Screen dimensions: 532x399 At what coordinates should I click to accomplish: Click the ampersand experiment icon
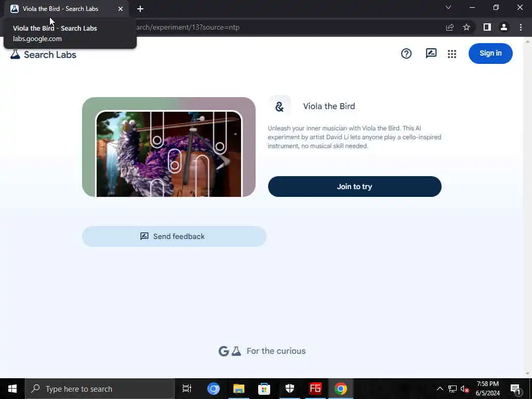279,107
